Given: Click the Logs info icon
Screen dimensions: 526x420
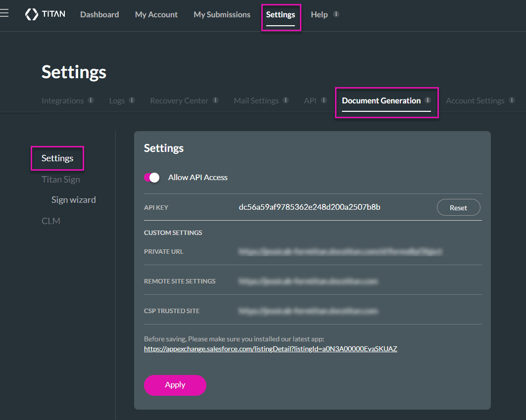Looking at the screenshot, I should click(x=132, y=100).
